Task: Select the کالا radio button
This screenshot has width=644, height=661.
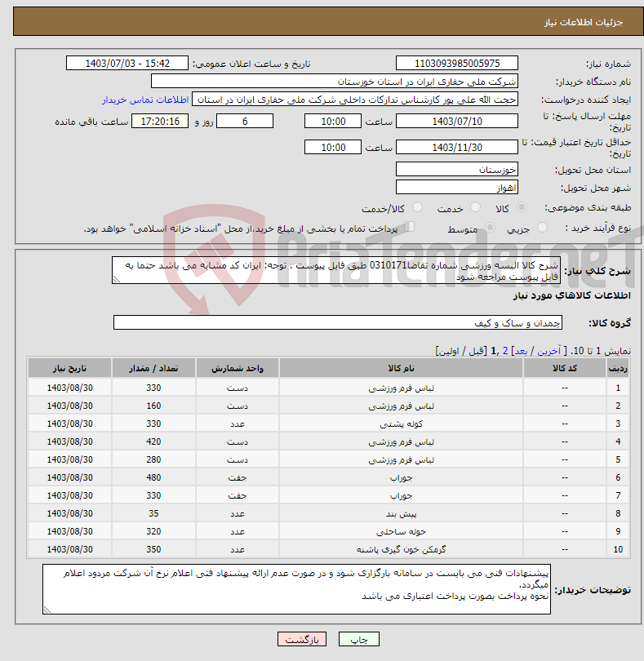Action: pyautogui.click(x=522, y=207)
